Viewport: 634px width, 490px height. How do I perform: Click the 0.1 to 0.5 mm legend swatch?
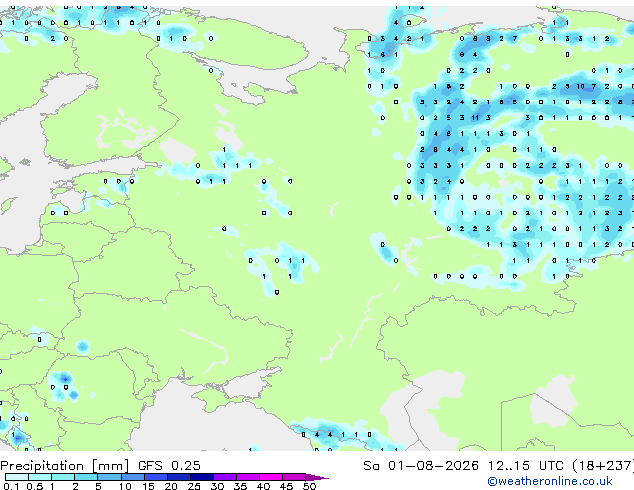pos(17,477)
